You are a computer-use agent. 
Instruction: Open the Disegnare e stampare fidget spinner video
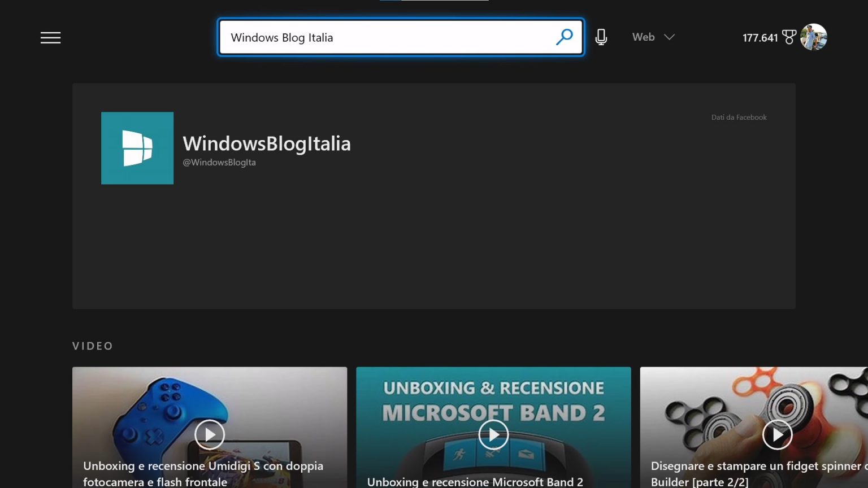(x=757, y=473)
